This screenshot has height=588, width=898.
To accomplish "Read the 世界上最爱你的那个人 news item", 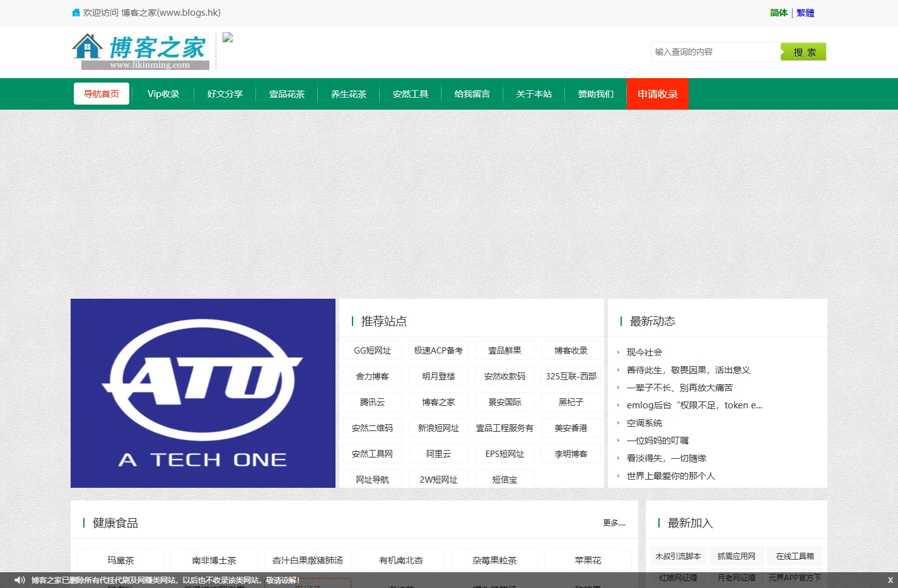I will pos(671,476).
